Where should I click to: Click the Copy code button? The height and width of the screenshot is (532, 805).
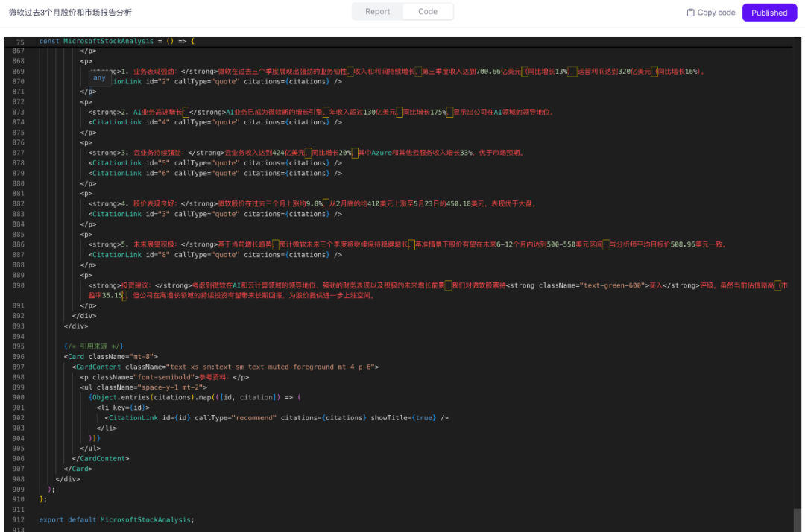tap(710, 13)
